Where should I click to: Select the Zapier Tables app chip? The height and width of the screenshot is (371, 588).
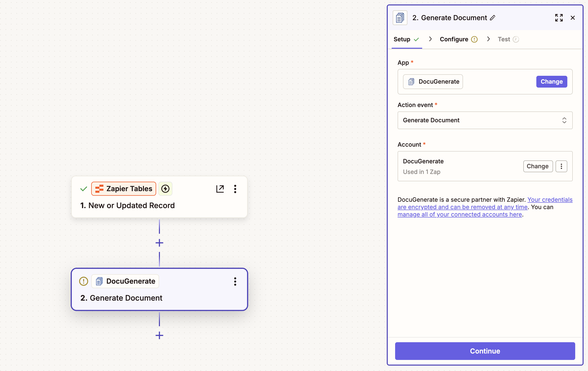tap(124, 189)
